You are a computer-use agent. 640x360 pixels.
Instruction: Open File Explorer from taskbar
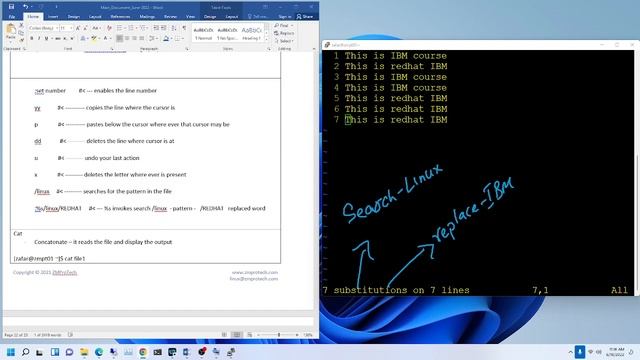point(84,352)
